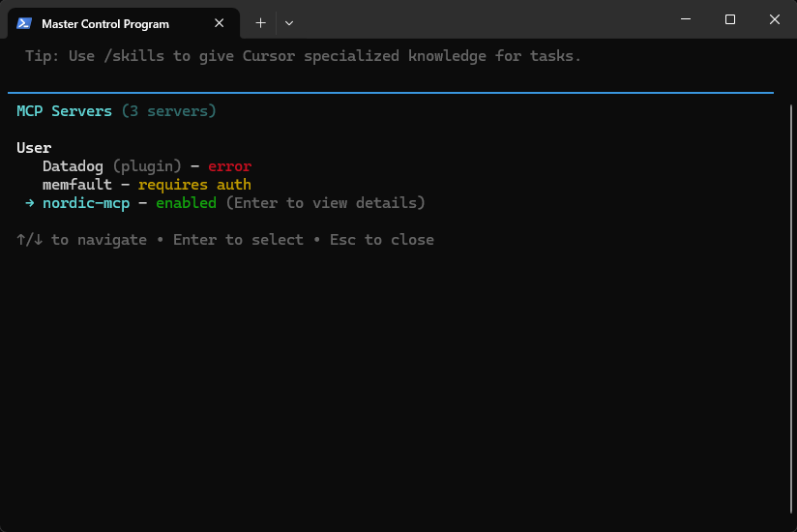Click the requires auth status
This screenshot has width=797, height=532.
194,185
